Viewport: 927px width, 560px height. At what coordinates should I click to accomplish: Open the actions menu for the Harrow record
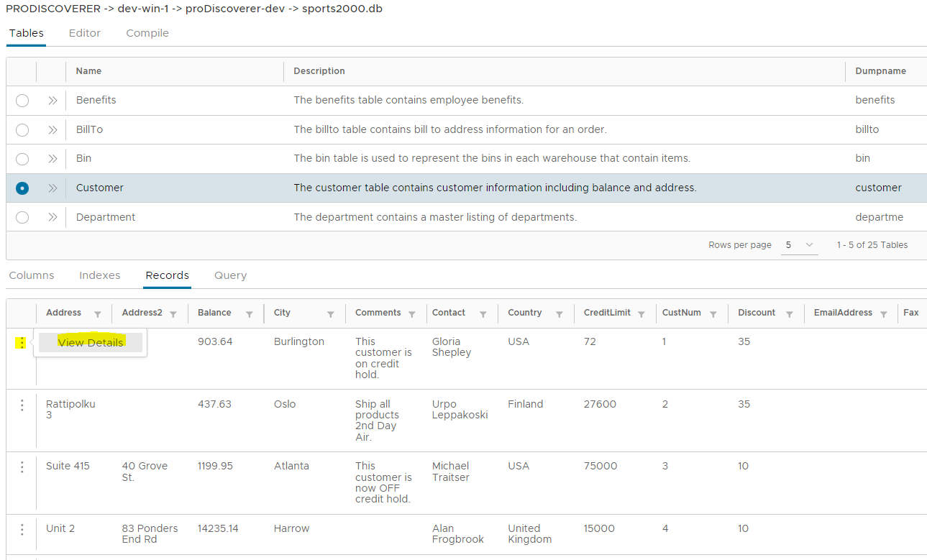(22, 528)
